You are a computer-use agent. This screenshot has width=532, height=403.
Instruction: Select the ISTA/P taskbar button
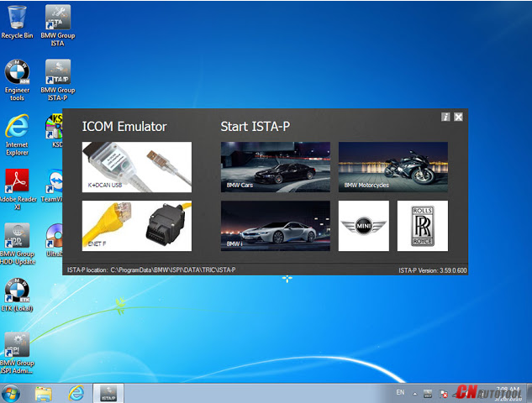[108, 394]
